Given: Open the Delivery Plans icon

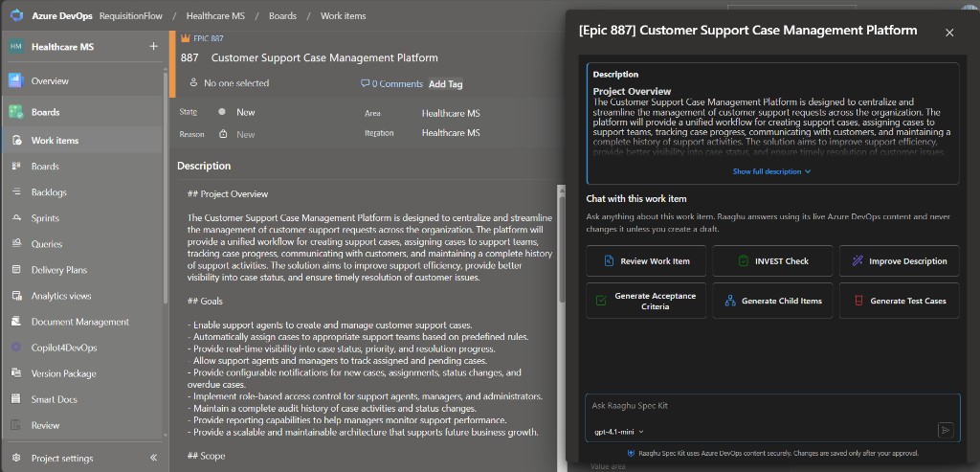Looking at the screenshot, I should coord(17,270).
